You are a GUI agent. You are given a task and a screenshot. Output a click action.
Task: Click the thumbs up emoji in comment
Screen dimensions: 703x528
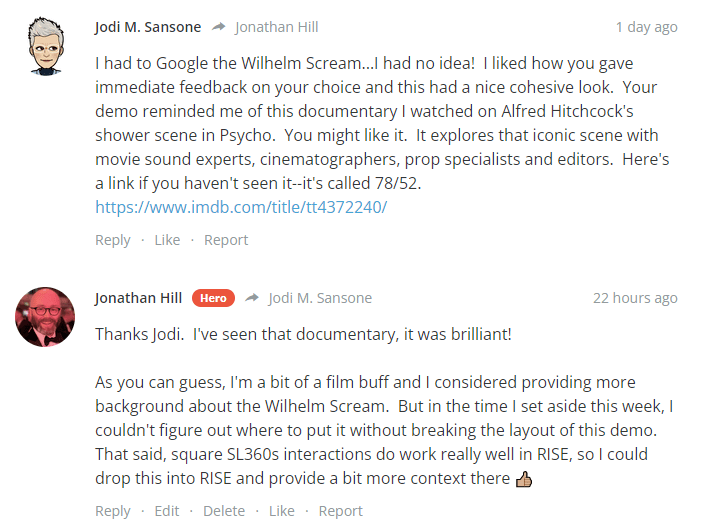click(524, 479)
